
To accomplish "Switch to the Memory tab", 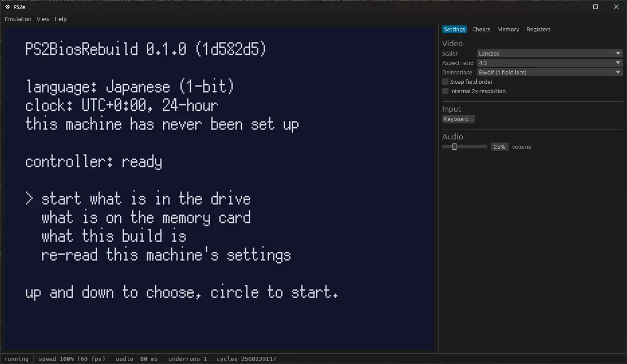I will [x=508, y=29].
